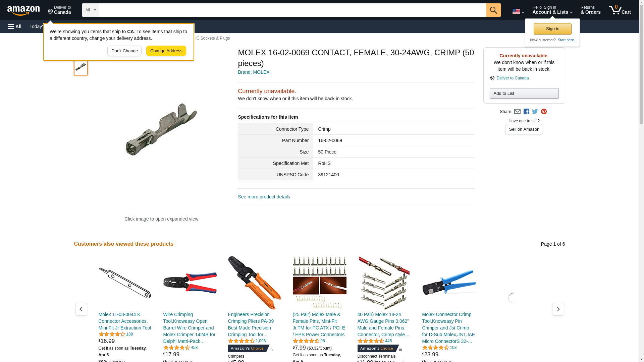Open the language flag selector dropdown
Viewport: 644px width, 362px height.
pos(518,11)
